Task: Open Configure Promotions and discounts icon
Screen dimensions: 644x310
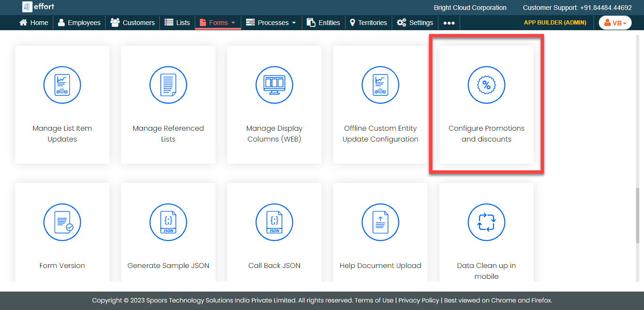Action: point(486,85)
